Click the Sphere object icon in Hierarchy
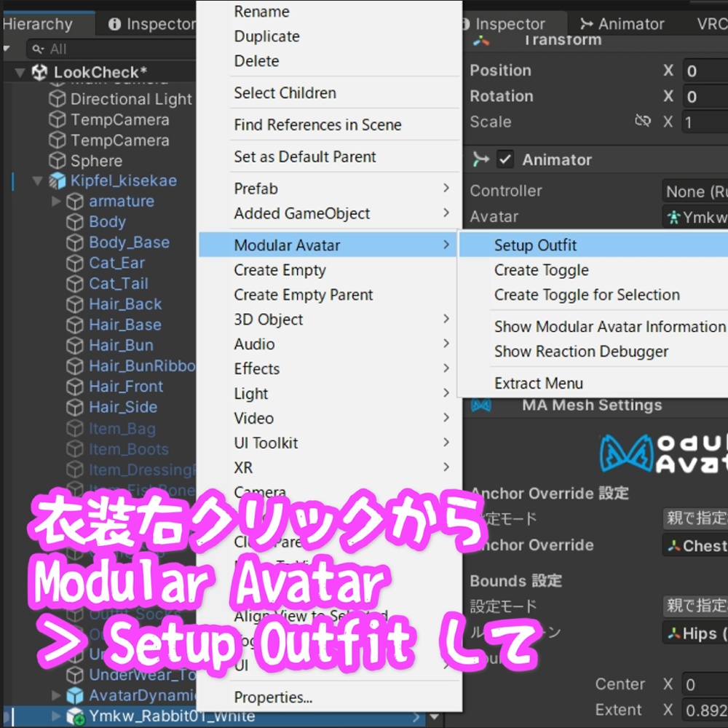This screenshot has width=728, height=728. [58, 160]
